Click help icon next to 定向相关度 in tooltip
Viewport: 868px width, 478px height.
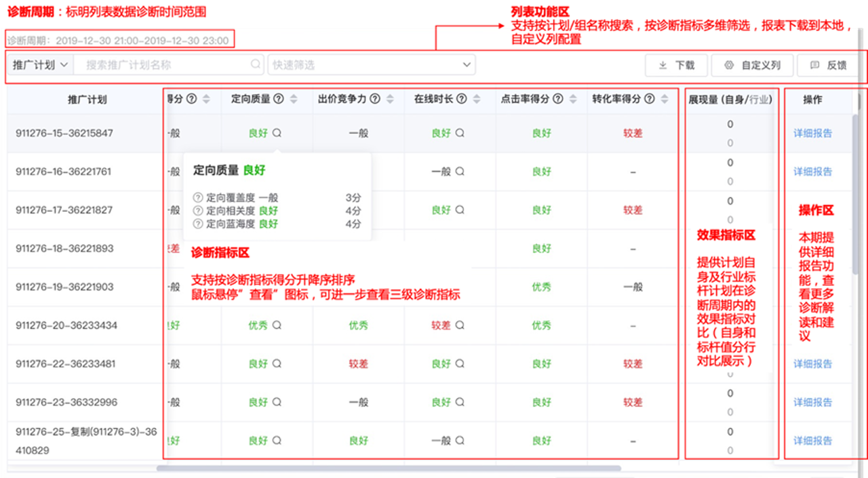198,211
